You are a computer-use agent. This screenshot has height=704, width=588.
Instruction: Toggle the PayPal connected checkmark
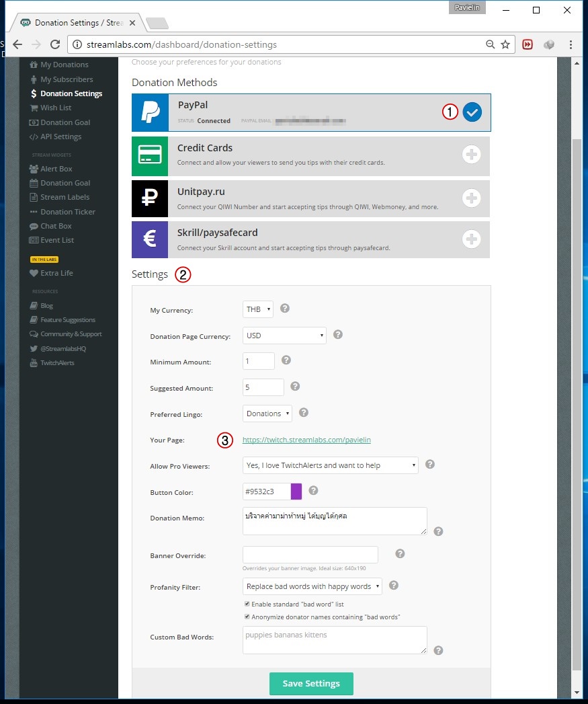click(472, 112)
